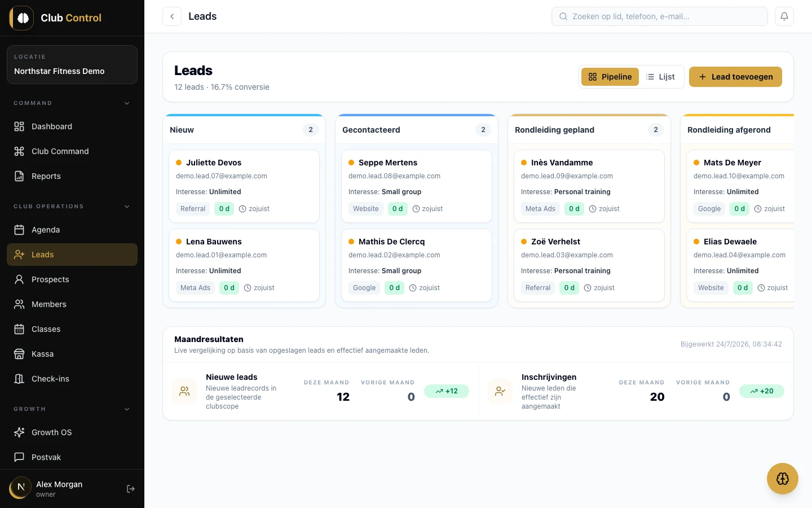Click the back arrow button beside Leads
Viewport: 812px width, 508px height.
click(172, 16)
